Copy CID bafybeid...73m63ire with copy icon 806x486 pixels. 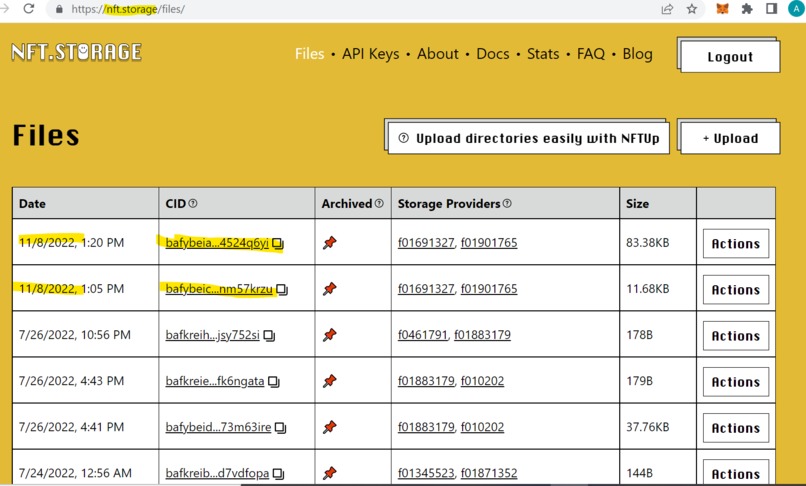coord(280,428)
